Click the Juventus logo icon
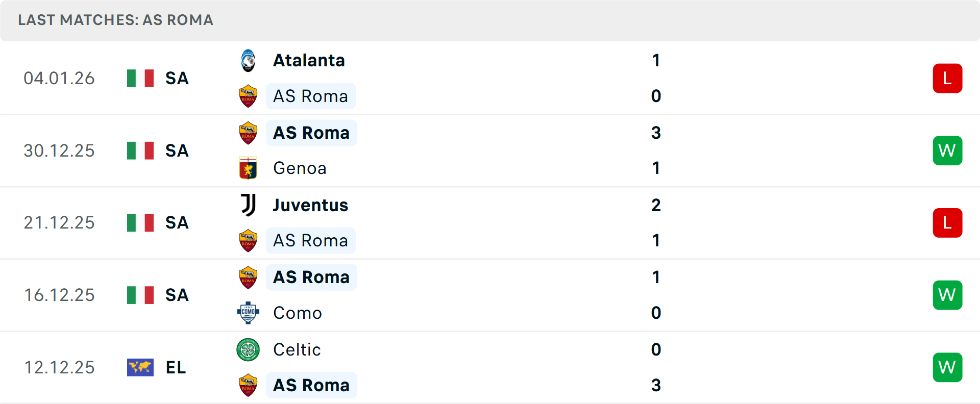This screenshot has height=404, width=980. (248, 205)
